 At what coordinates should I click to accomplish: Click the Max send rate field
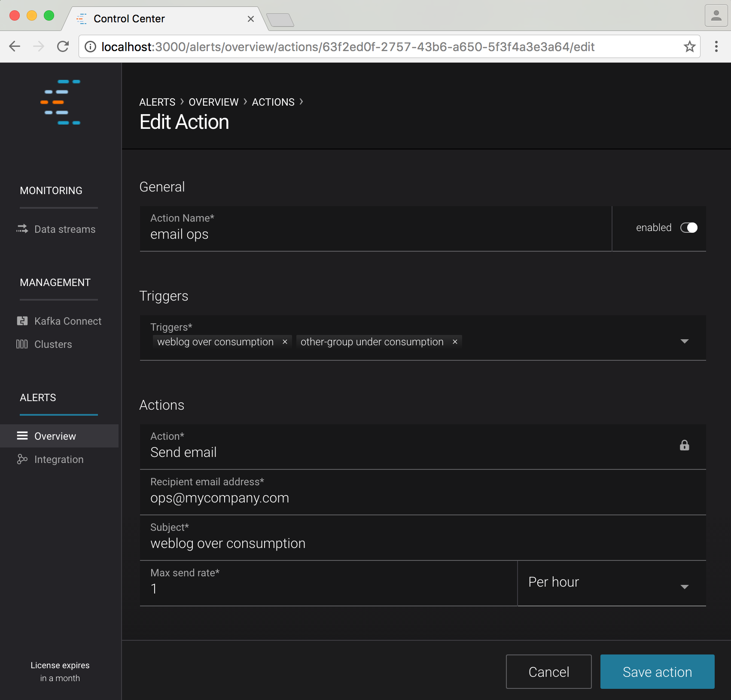click(328, 588)
